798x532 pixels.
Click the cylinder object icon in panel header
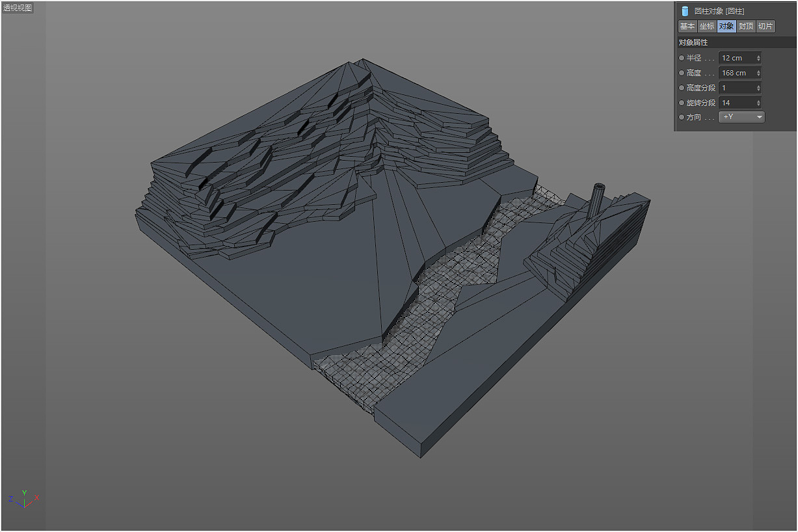tap(684, 11)
